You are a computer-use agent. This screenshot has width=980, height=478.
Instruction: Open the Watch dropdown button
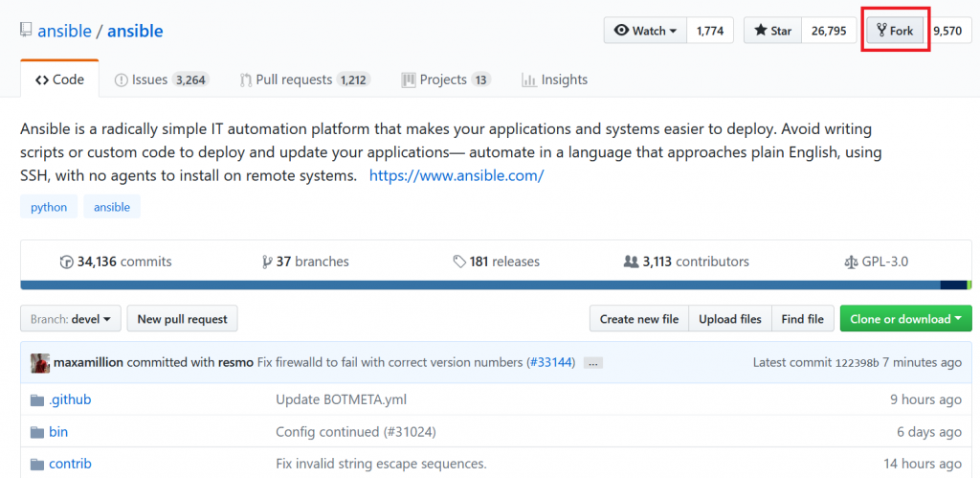[x=645, y=31]
